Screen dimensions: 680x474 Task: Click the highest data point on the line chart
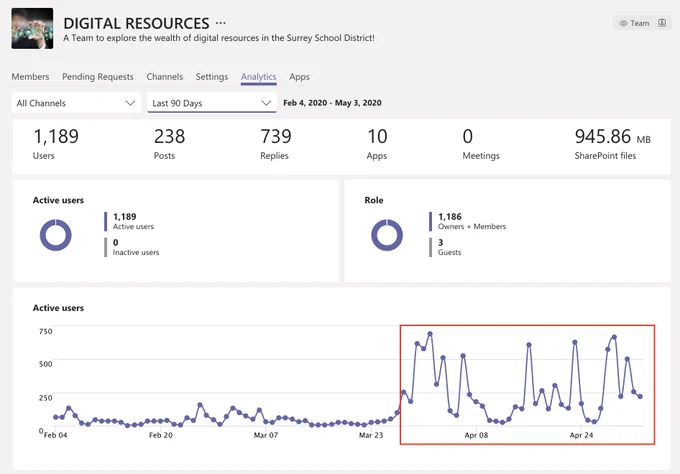point(430,334)
